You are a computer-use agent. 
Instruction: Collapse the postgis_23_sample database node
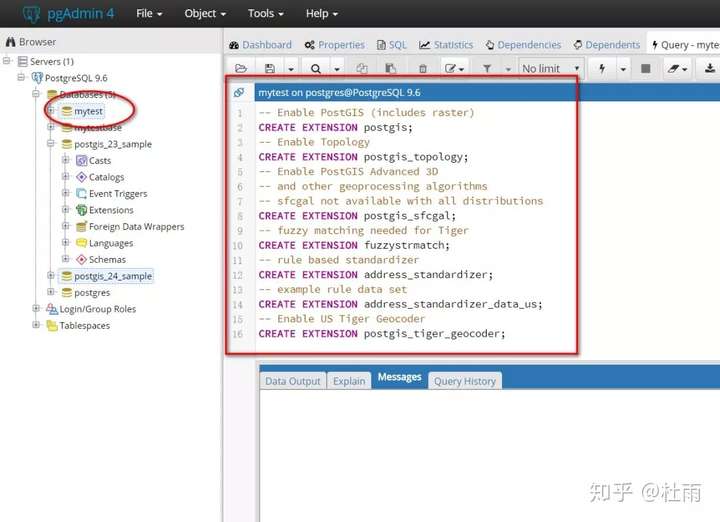pos(51,144)
